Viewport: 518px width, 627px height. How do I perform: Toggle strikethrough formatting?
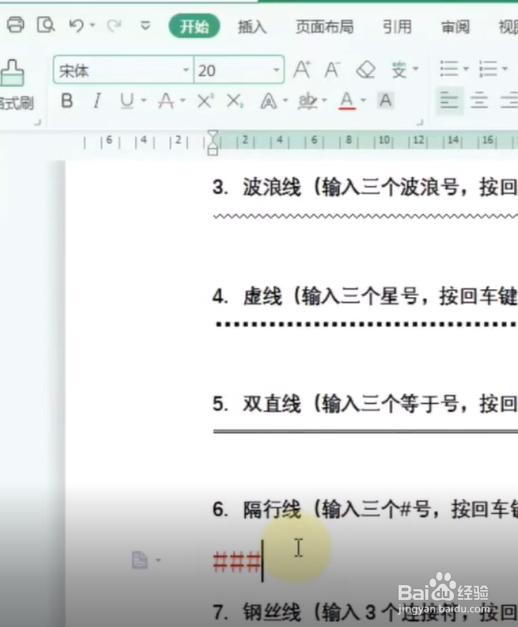pos(166,101)
